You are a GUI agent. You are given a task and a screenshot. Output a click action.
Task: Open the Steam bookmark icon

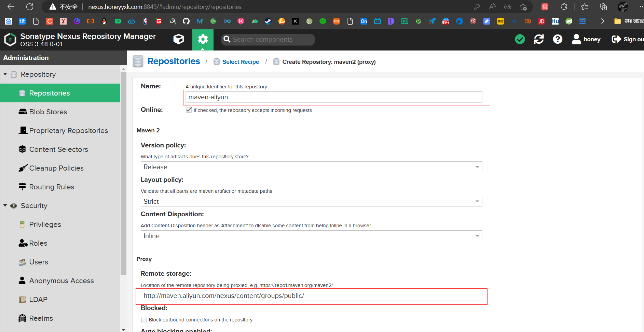(x=268, y=21)
